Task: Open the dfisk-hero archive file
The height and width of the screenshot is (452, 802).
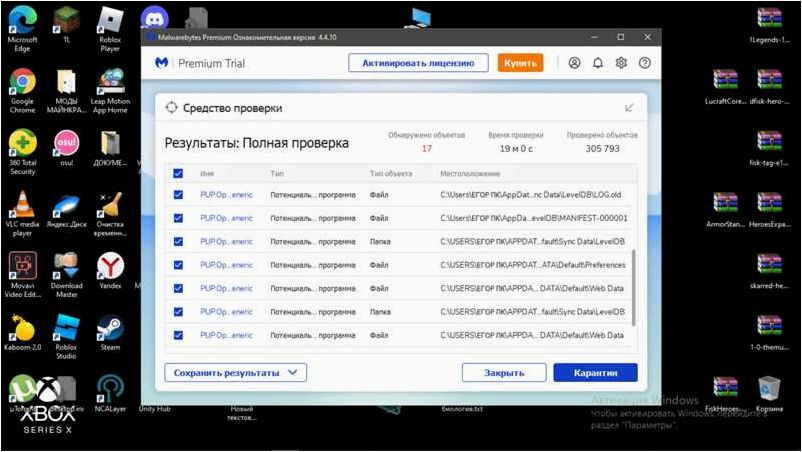Action: [x=769, y=87]
